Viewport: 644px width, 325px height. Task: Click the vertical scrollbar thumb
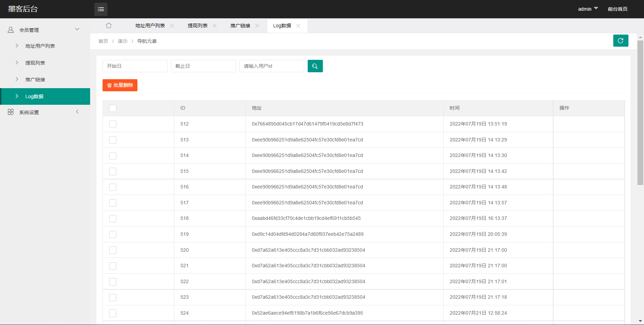(640, 112)
